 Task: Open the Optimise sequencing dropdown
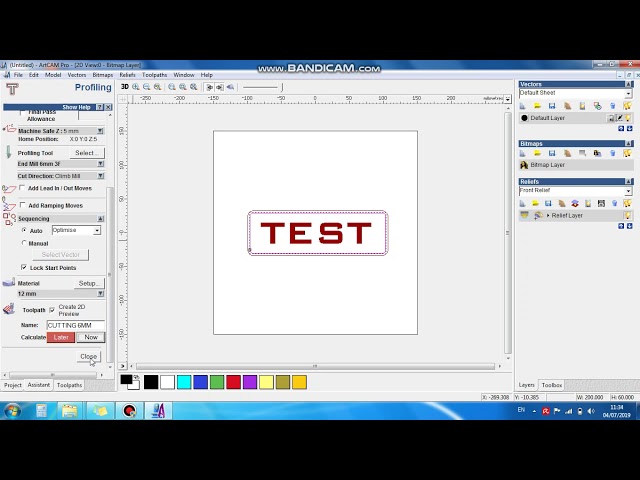pos(97,231)
